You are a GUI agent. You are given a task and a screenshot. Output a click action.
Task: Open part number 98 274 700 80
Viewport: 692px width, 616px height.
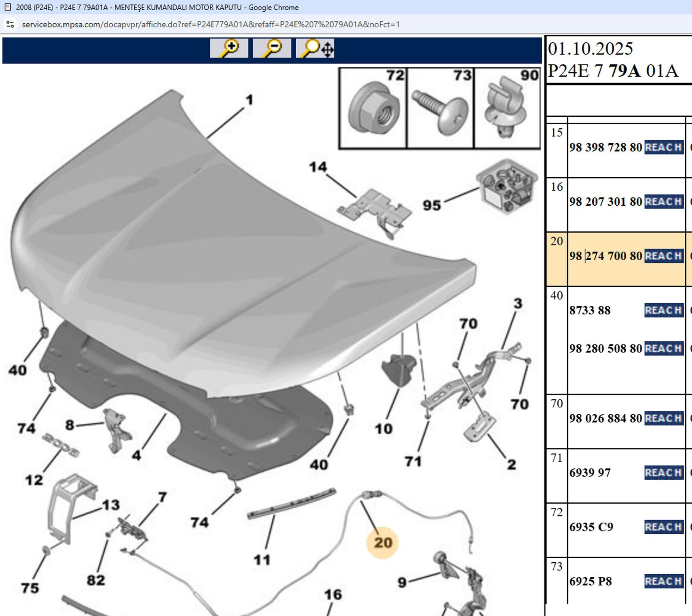click(x=605, y=256)
